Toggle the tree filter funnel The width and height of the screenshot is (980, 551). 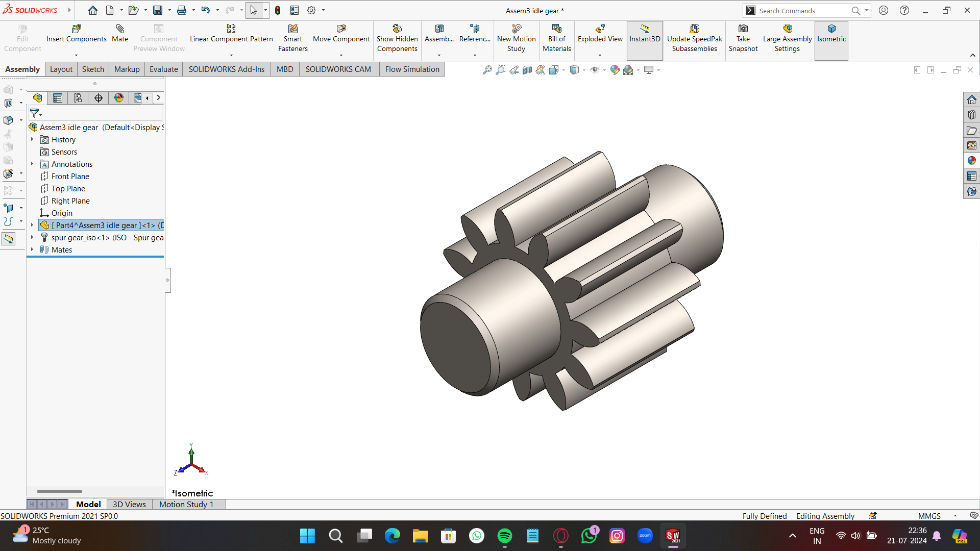(35, 113)
